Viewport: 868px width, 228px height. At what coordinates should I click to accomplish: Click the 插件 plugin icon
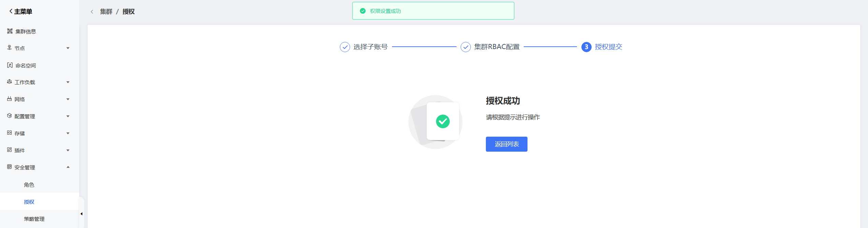coord(10,150)
